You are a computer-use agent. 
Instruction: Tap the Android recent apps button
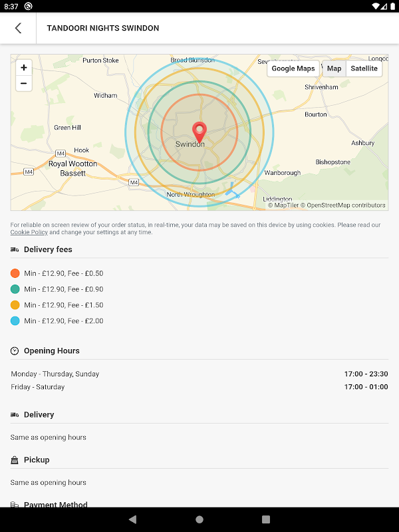(266, 519)
